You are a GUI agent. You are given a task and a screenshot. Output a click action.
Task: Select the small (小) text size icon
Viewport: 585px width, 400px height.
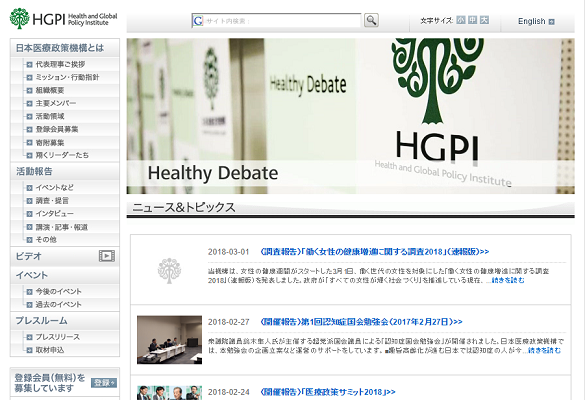click(x=461, y=20)
